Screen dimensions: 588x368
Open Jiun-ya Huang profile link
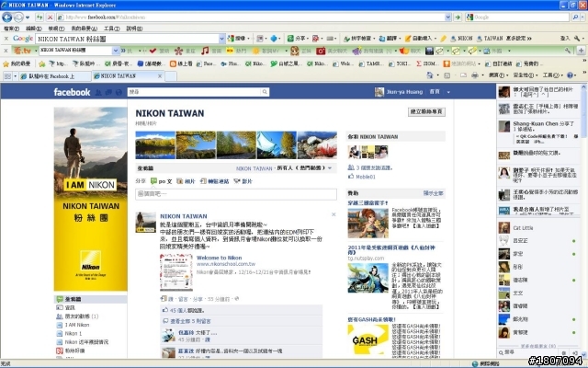click(404, 92)
